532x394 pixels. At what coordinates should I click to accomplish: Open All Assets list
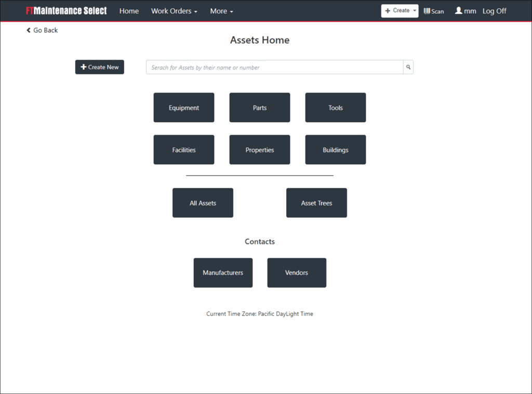[203, 203]
